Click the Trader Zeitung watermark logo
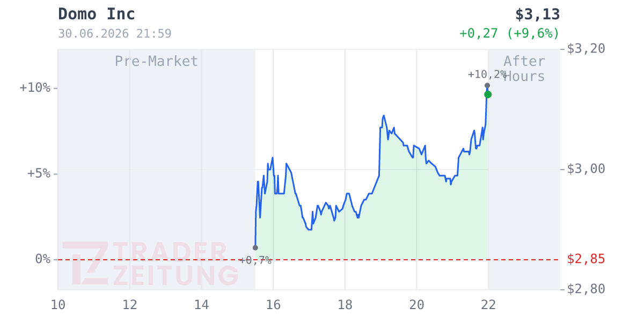Viewport: 644px width, 322px height. pyautogui.click(x=150, y=264)
